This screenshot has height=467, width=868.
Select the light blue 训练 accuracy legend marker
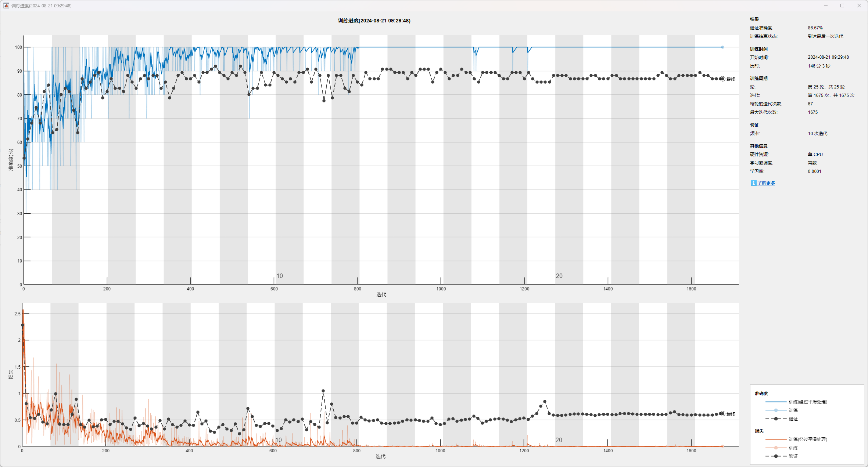tap(776, 410)
